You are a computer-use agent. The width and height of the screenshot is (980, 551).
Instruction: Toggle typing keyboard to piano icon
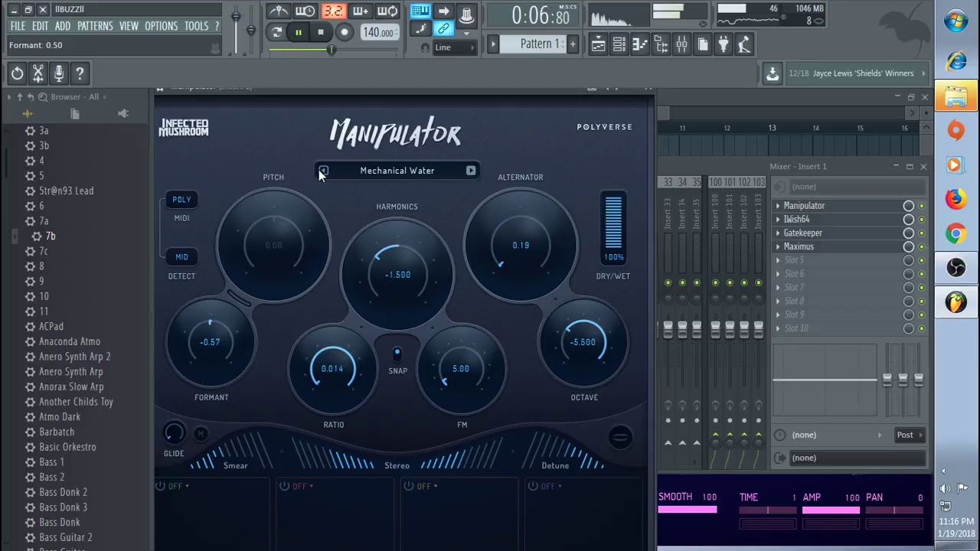pyautogui.click(x=420, y=11)
